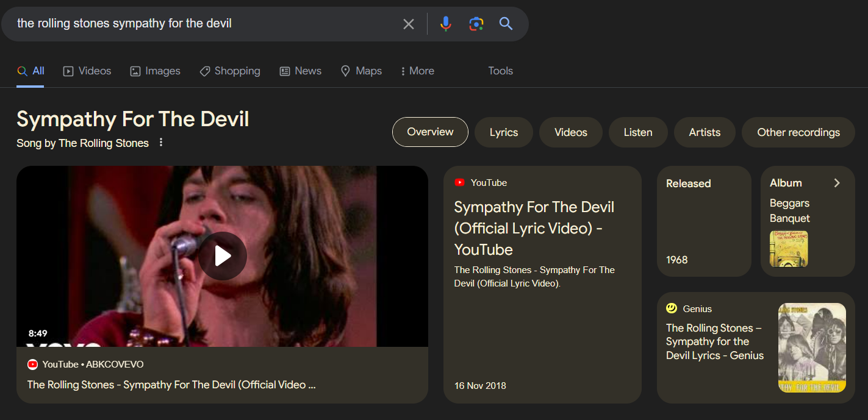
Task: Expand the More search options menu
Action: click(417, 71)
